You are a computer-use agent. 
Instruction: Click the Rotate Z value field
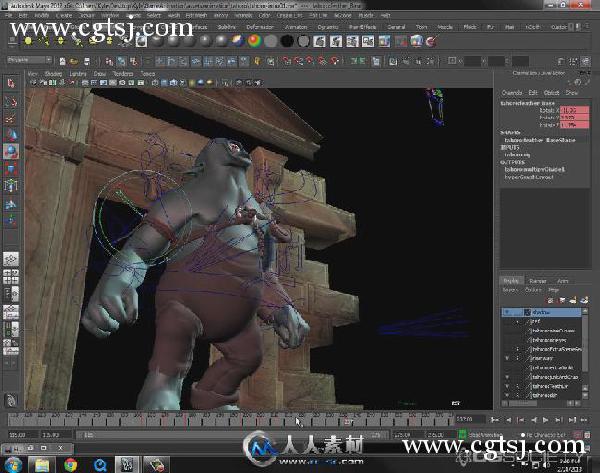(x=574, y=125)
